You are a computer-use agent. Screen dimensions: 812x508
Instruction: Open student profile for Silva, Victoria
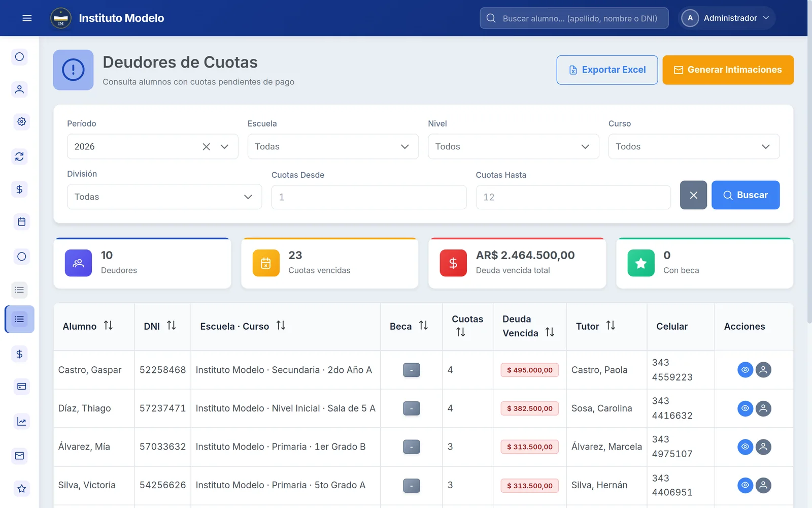(763, 485)
